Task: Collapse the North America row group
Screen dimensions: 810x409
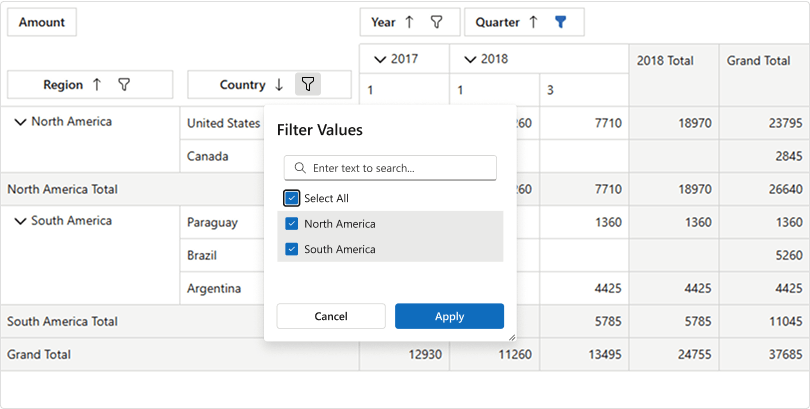Action: [20, 122]
